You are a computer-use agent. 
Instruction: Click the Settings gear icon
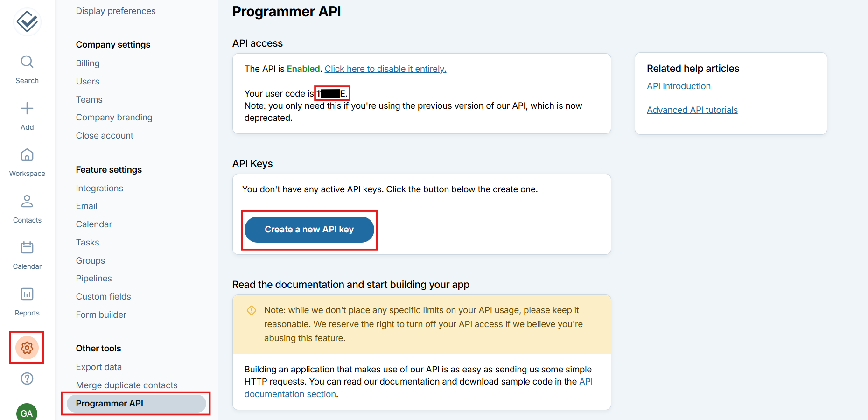[27, 348]
